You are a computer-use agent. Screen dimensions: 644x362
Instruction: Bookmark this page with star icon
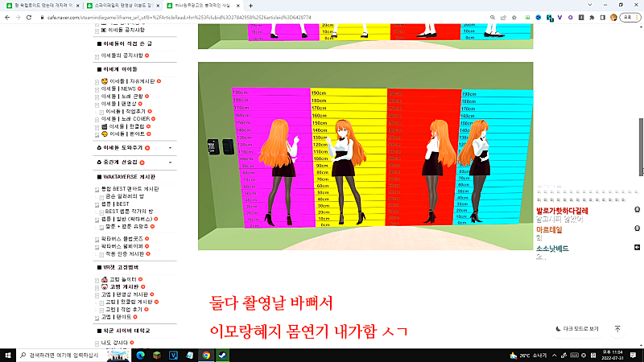coord(514,18)
